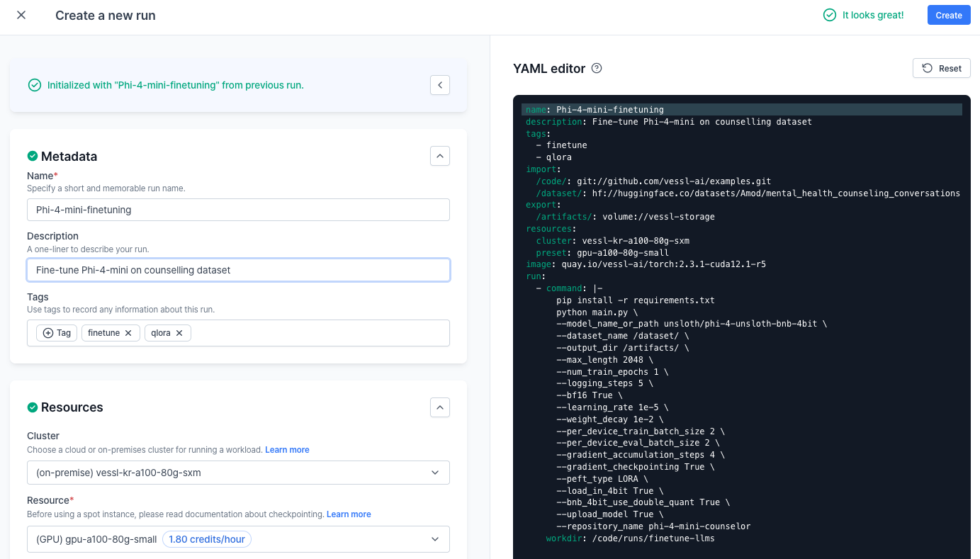Click the initialized banner check icon
Viewport: 980px width, 559px height.
[34, 85]
